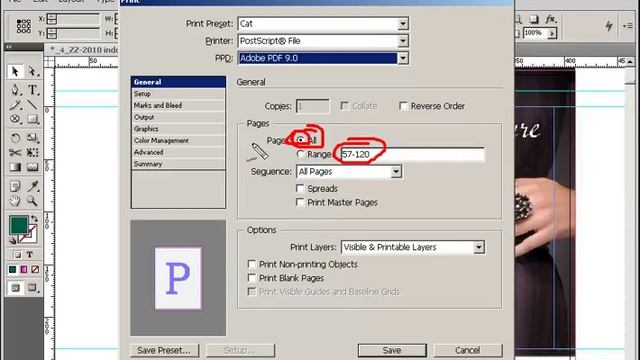The width and height of the screenshot is (640, 360).
Task: Enable the Spreads checkbox
Action: [300, 189]
